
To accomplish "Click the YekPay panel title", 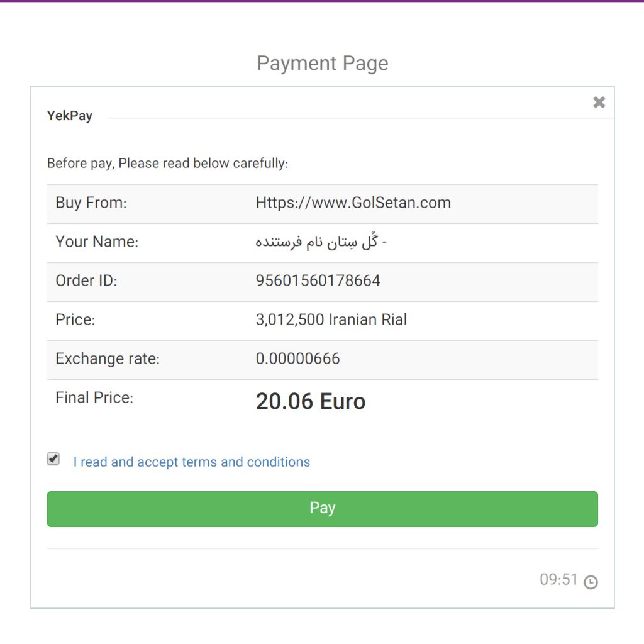I will (70, 116).
